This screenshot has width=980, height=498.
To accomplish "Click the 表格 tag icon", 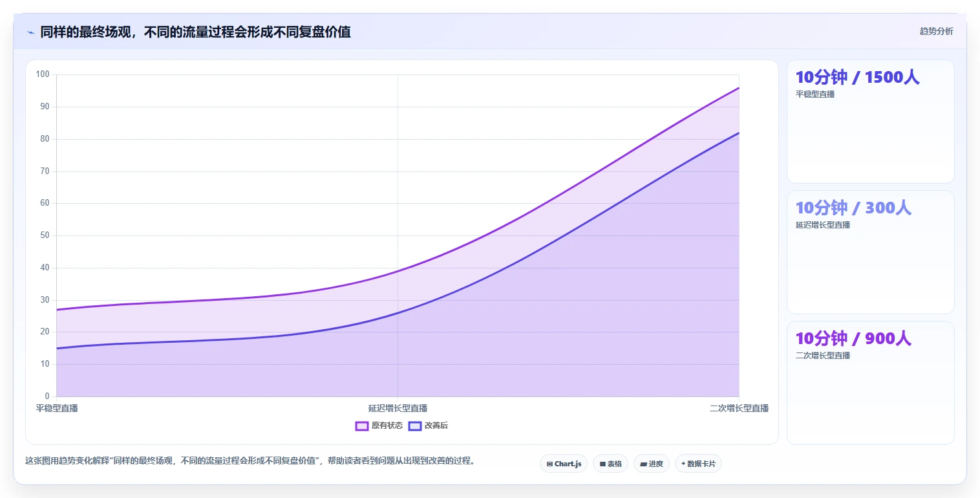I will click(x=602, y=464).
